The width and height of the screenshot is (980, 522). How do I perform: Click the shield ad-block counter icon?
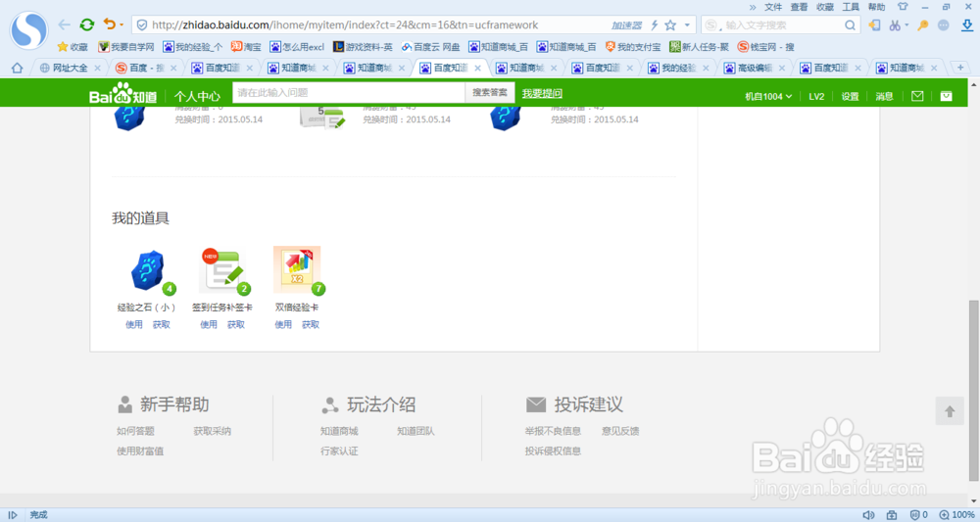coord(919,515)
